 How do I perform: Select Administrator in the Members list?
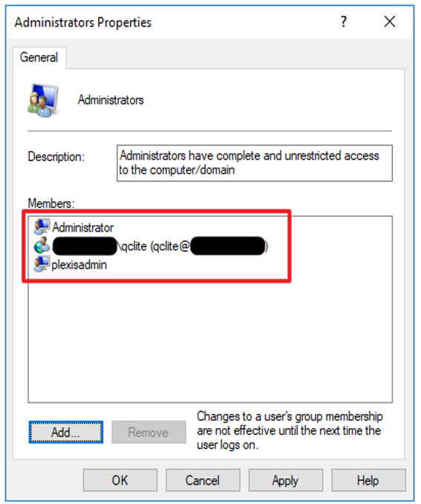coord(82,227)
